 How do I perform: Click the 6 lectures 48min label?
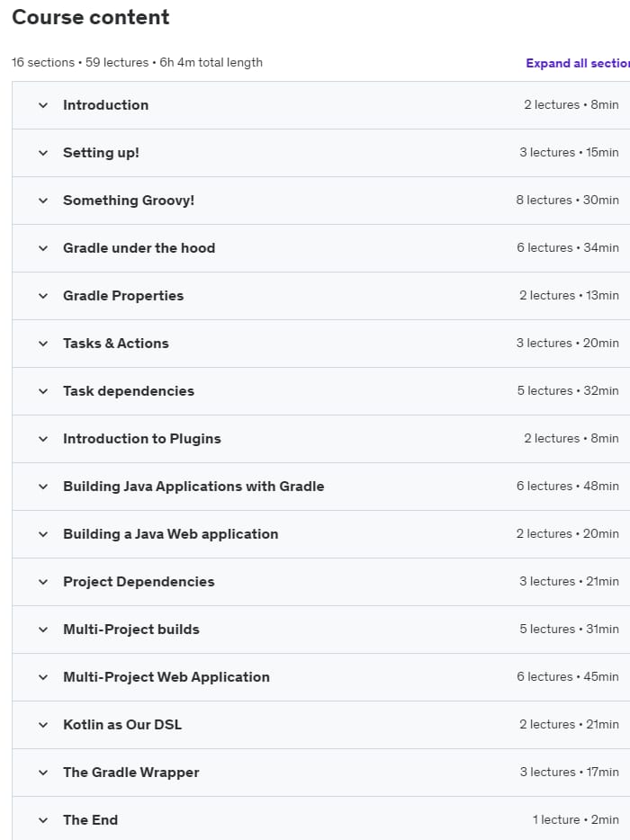(x=567, y=486)
